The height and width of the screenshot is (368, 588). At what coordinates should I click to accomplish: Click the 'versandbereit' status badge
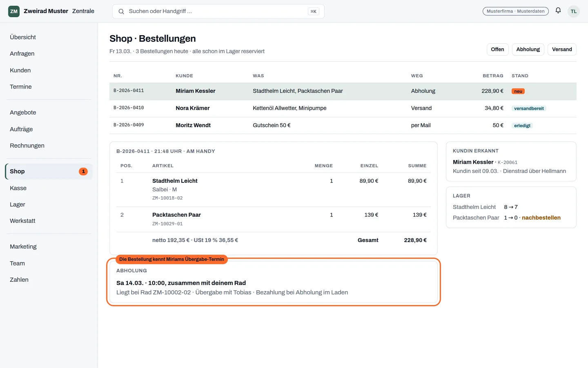529,108
